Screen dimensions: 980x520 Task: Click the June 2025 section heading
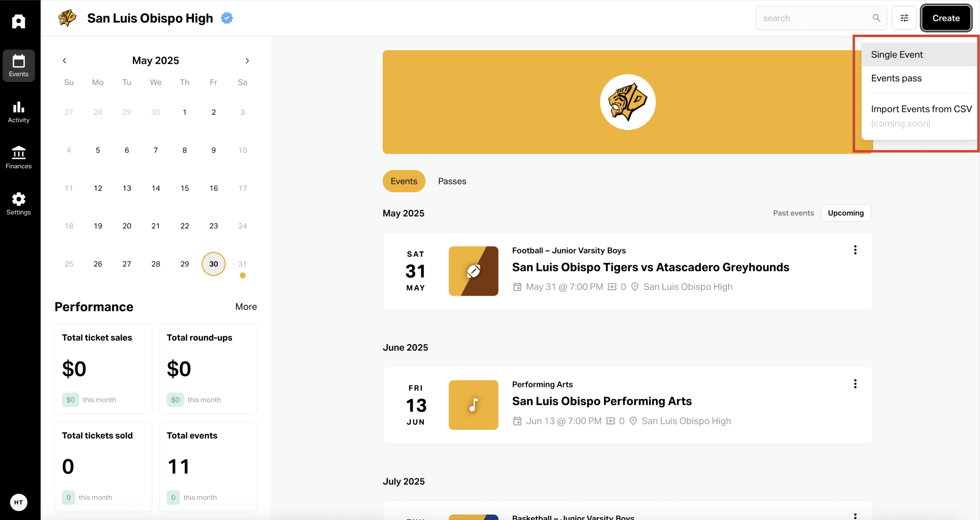pos(405,347)
